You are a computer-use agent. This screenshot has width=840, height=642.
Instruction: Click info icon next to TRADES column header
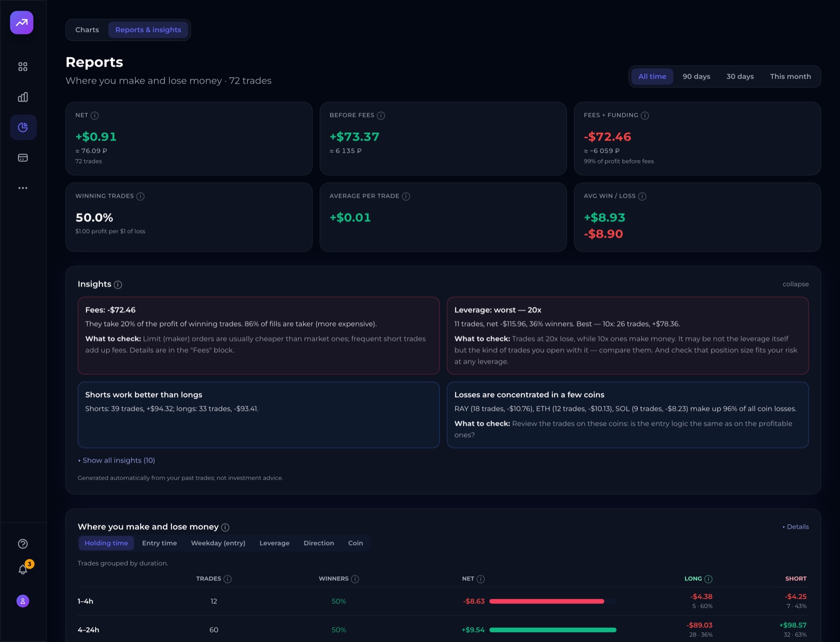[x=227, y=579]
